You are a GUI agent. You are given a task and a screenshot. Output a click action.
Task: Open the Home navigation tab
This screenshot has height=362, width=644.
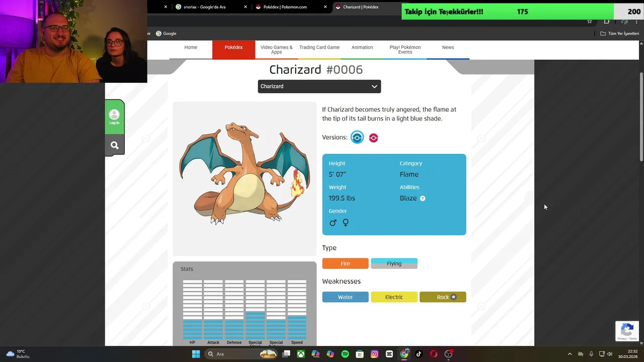tap(191, 49)
